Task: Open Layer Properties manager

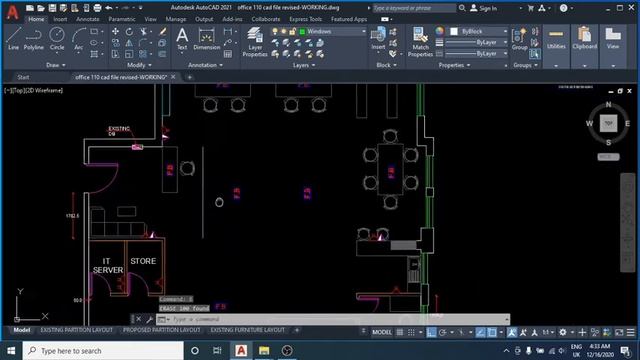Action: point(255,42)
